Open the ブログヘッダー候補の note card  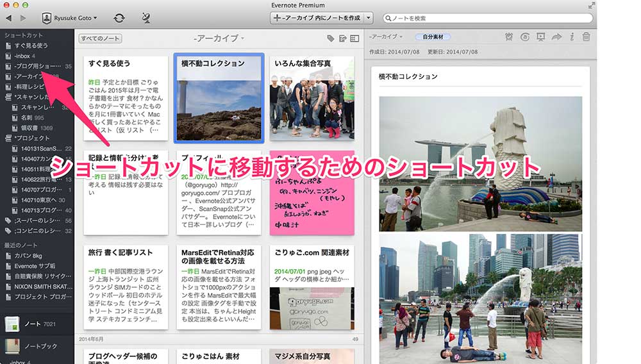(126, 356)
